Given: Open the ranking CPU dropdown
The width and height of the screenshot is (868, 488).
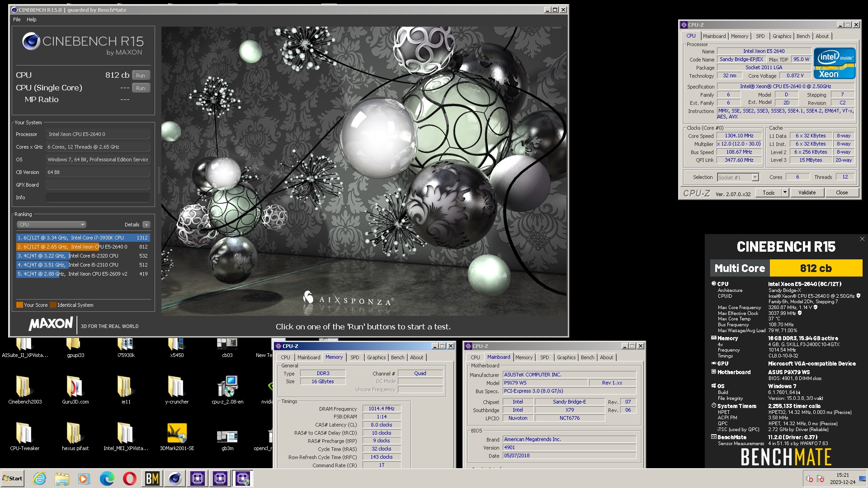Looking at the screenshot, I should tap(52, 225).
